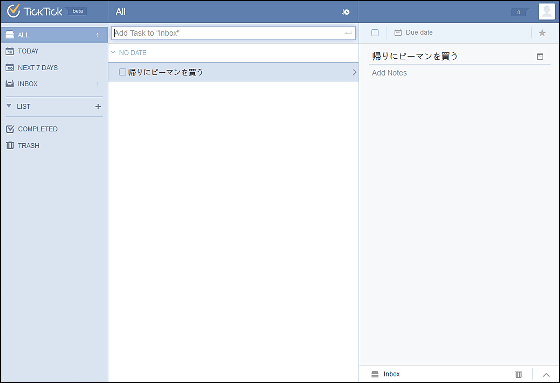Select the 帰りにピーマンを買う task row text
This screenshot has width=560, height=383.
(x=166, y=72)
